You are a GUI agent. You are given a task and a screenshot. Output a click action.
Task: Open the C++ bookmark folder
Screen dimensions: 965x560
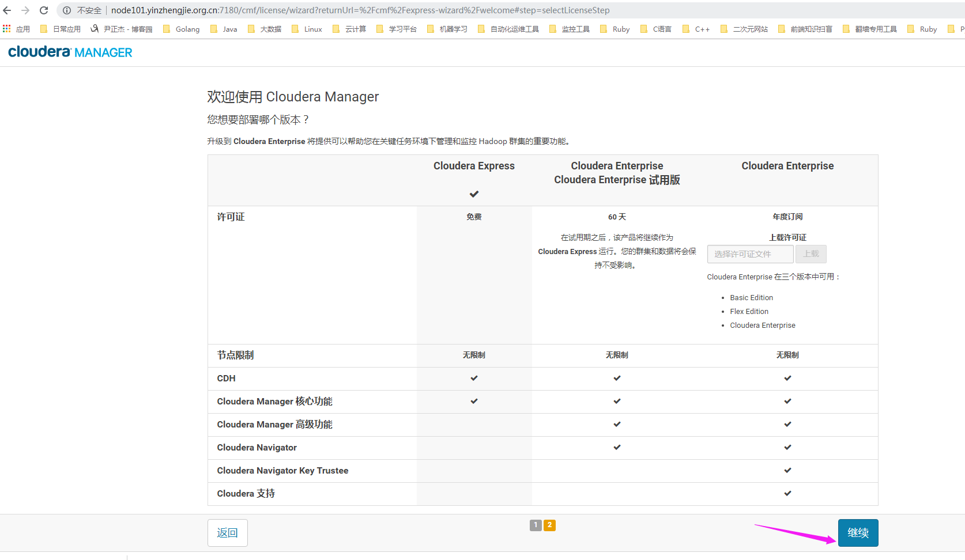(696, 29)
